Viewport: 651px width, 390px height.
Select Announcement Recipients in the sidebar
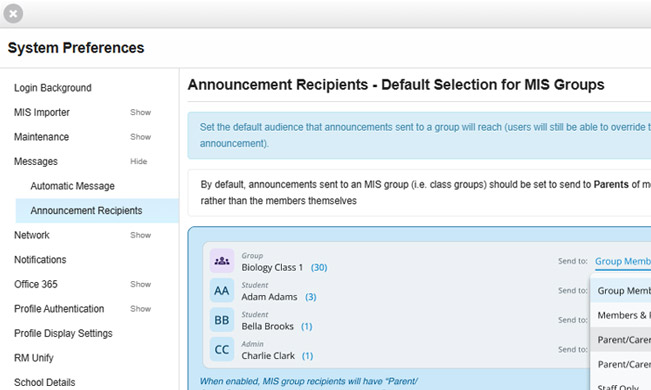tap(97, 211)
